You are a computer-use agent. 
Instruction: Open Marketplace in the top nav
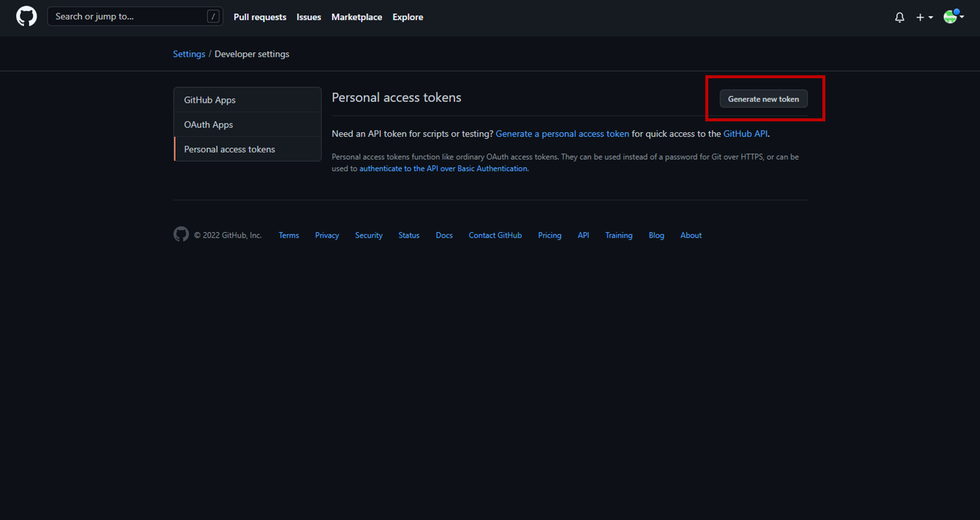(x=357, y=17)
